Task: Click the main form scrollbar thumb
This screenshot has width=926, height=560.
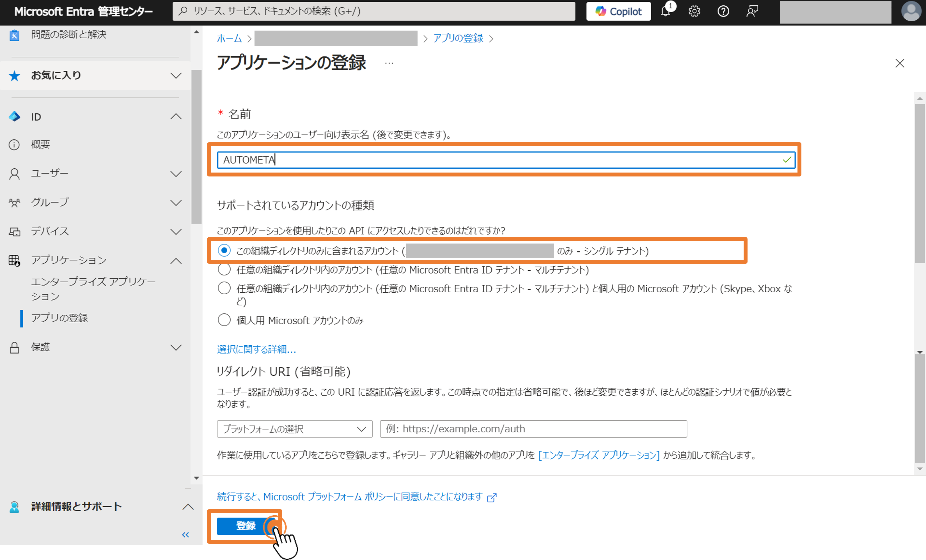Action: pos(920,184)
